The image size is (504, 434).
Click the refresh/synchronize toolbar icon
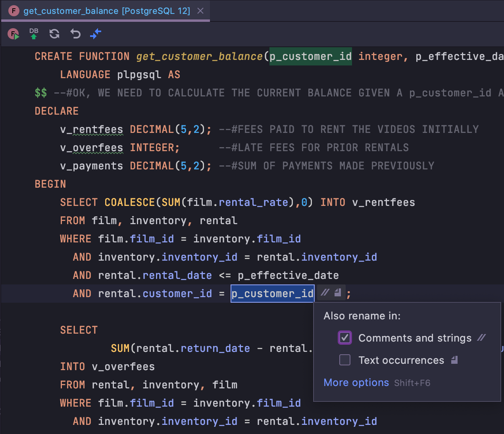click(54, 34)
